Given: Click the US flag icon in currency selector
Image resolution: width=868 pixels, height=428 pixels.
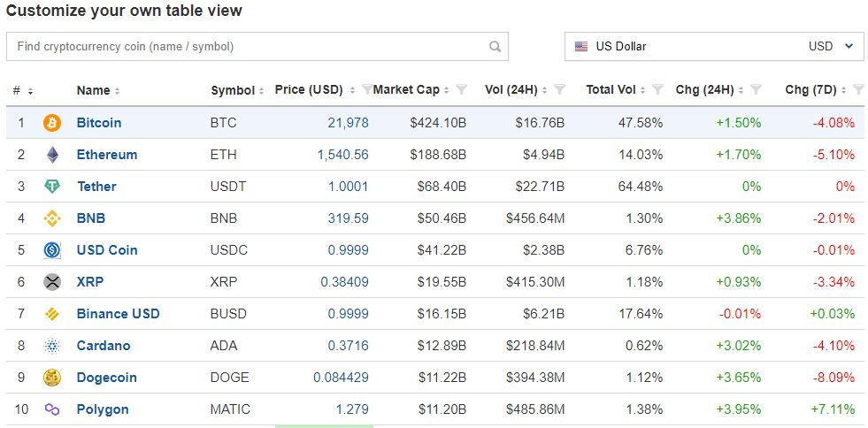Looking at the screenshot, I should [x=580, y=47].
